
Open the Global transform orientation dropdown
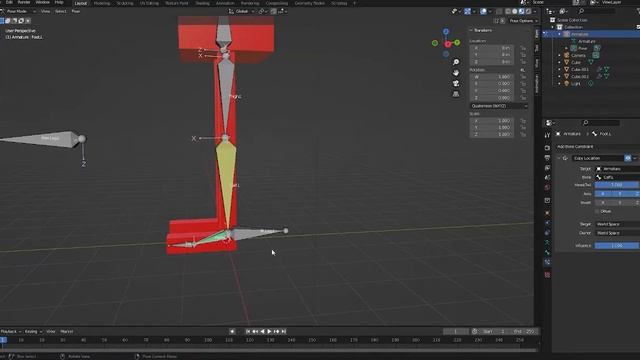242,11
